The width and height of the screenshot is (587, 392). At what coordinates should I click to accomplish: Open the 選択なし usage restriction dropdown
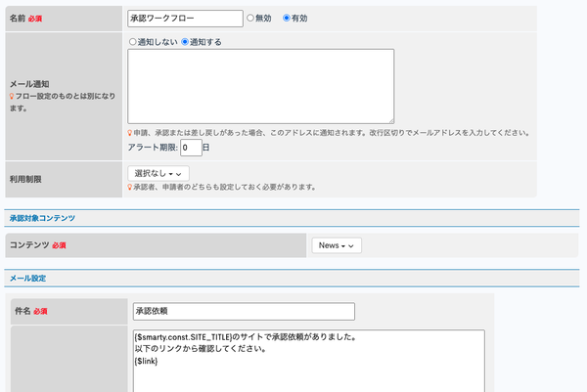(158, 174)
